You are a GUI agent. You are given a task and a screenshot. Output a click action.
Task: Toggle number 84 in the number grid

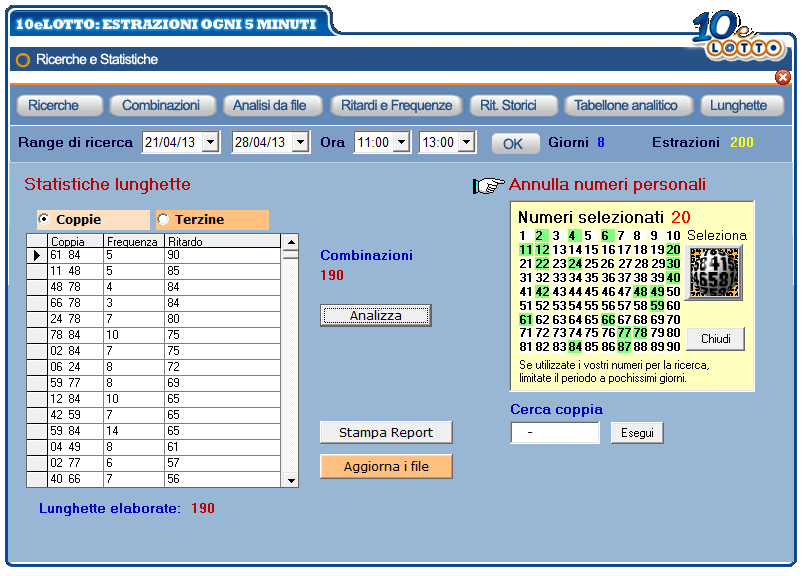tap(575, 347)
